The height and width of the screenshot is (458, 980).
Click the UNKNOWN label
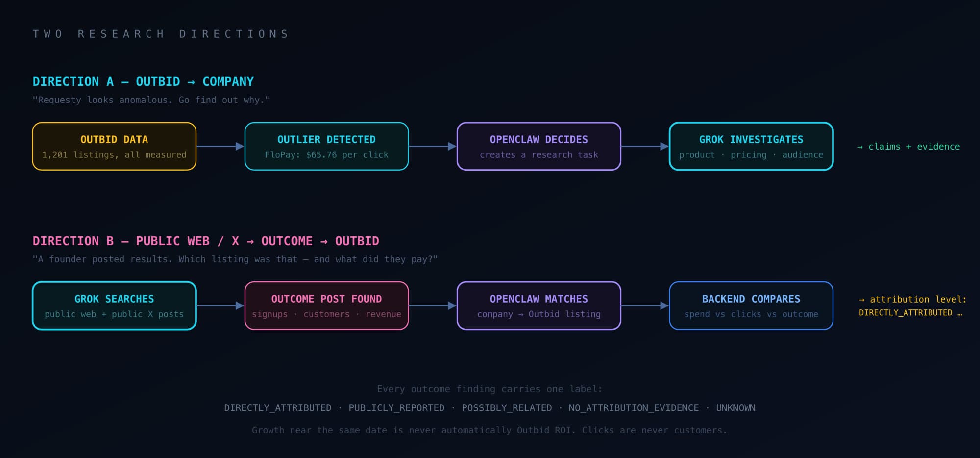[x=735, y=408]
